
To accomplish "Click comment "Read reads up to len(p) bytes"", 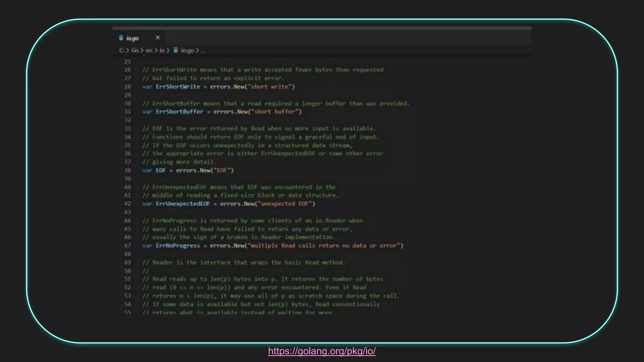I will pos(263,279).
